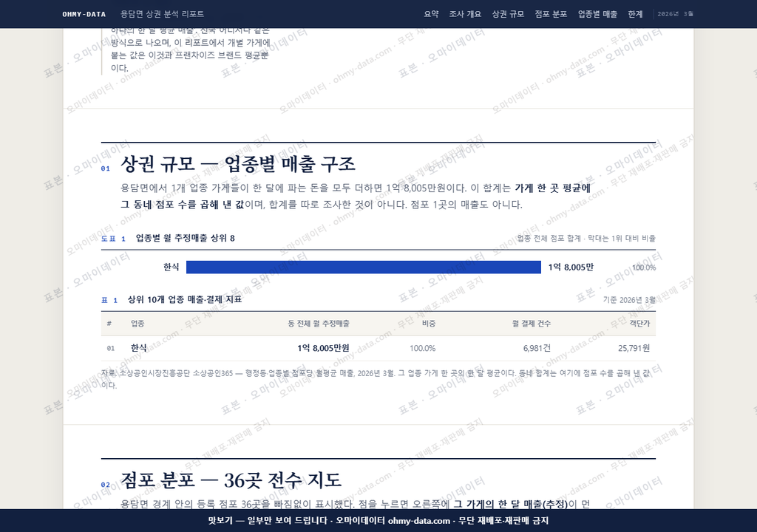Click the 업종별 월 추정매출 상위 8 chart title
Screen dimensions: 757x532
click(185, 238)
